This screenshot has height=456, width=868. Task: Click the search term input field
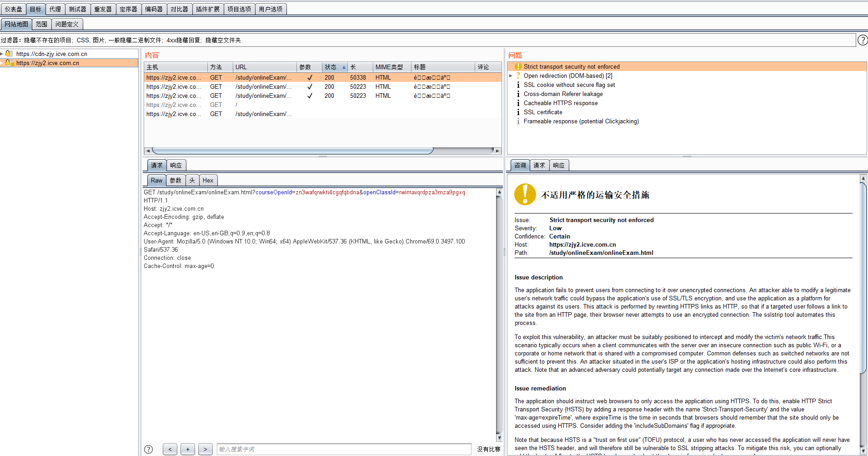344,449
